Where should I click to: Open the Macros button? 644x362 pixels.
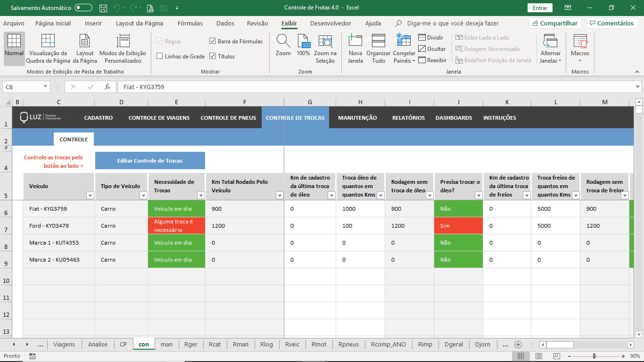(580, 49)
